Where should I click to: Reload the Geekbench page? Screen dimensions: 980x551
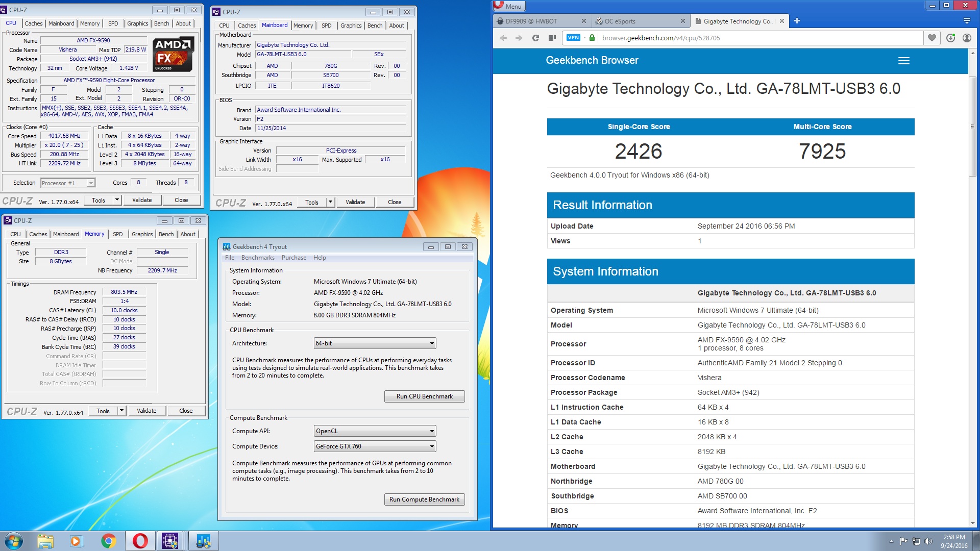click(x=535, y=38)
